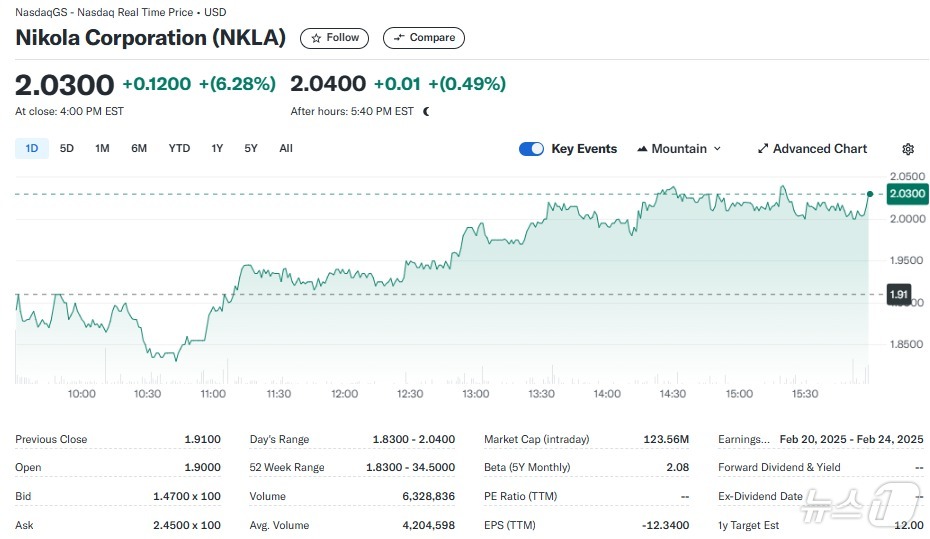Click Market Cap value 123.56M
Screen dimensions: 930x539
coord(666,439)
